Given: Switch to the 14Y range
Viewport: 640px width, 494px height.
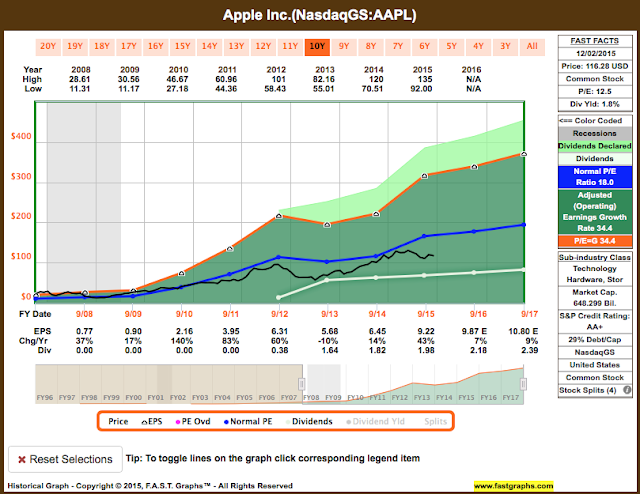Looking at the screenshot, I should point(209,47).
